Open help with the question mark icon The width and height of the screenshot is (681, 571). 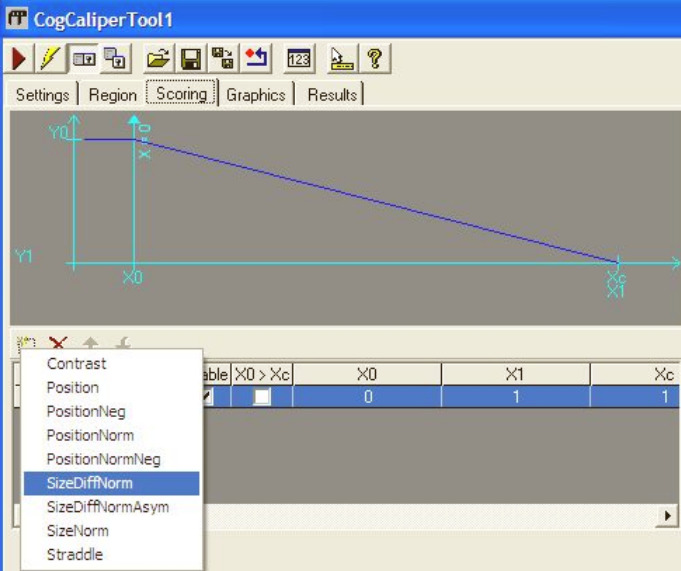pos(375,58)
